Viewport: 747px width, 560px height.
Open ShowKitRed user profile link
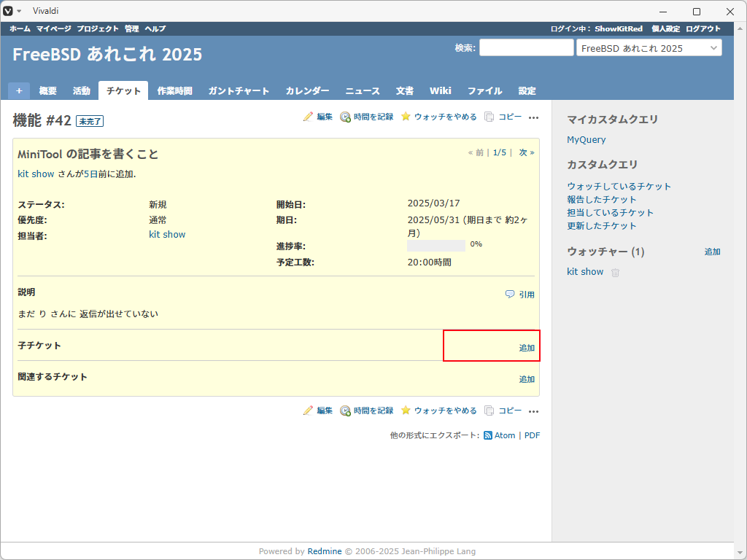[x=619, y=28]
